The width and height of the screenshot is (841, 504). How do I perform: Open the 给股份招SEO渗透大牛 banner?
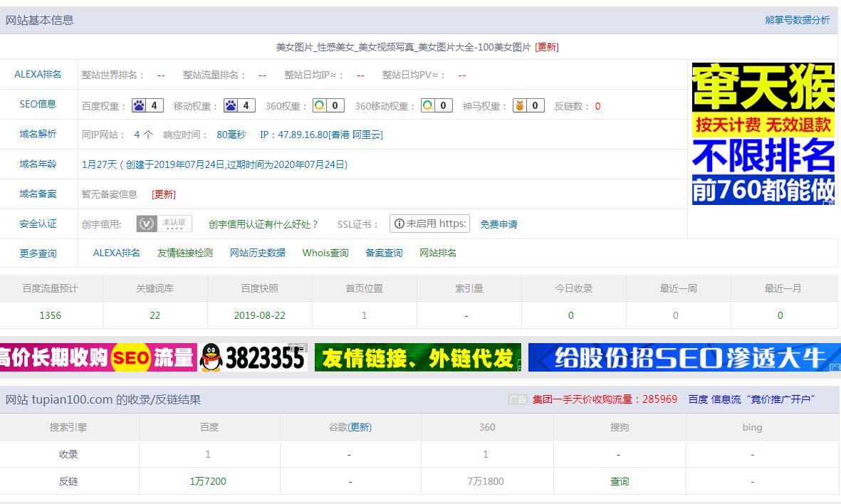tap(684, 357)
